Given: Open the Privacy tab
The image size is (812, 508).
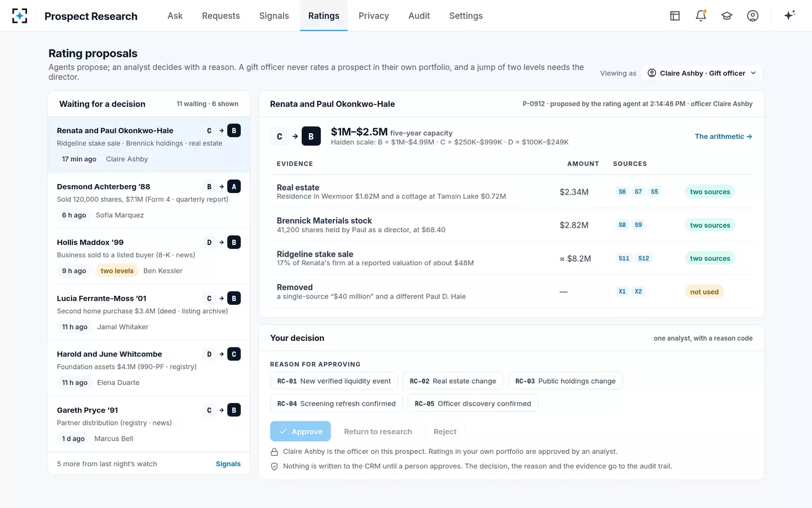Looking at the screenshot, I should pos(374,16).
